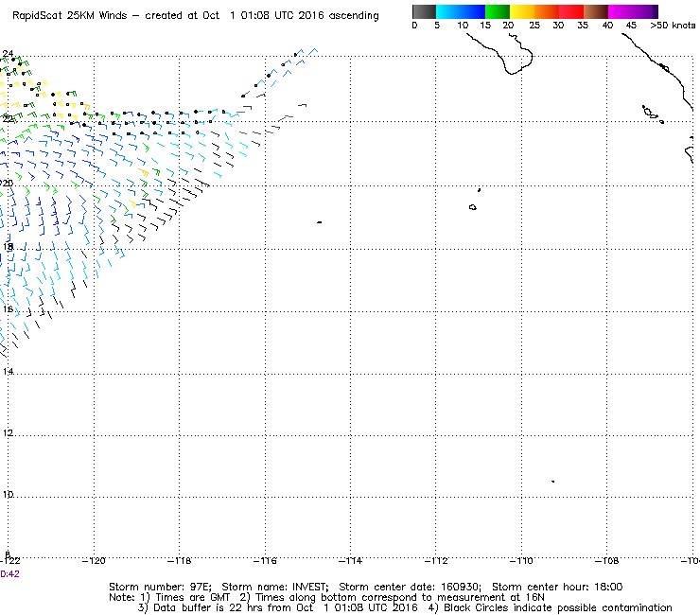Click the 'Storm number: 97E' text

(x=160, y=587)
